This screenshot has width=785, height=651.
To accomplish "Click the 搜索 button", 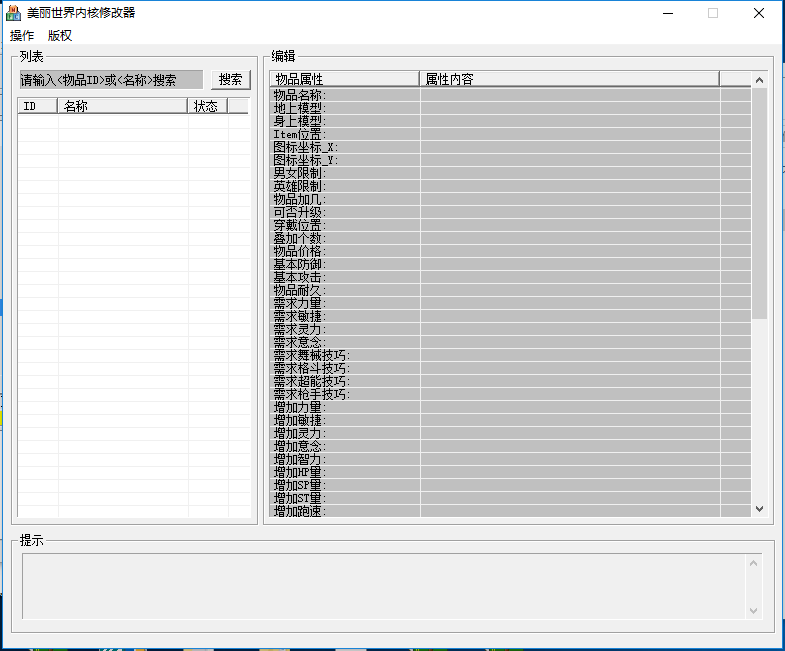I will [x=230, y=80].
